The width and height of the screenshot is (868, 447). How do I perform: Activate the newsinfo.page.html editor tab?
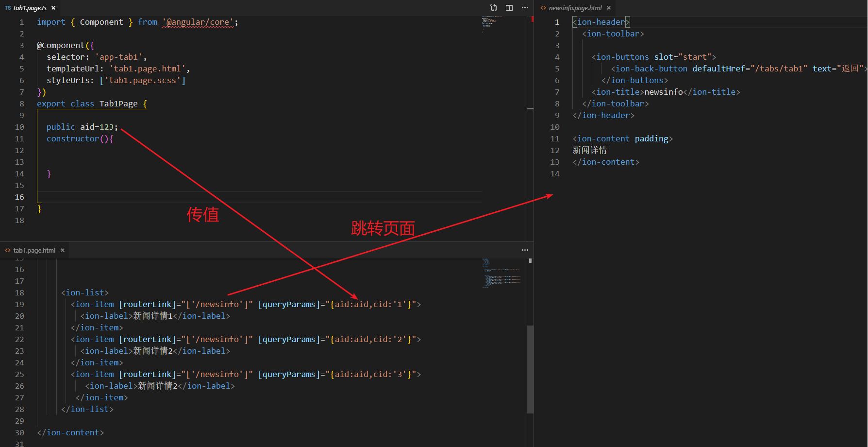575,8
